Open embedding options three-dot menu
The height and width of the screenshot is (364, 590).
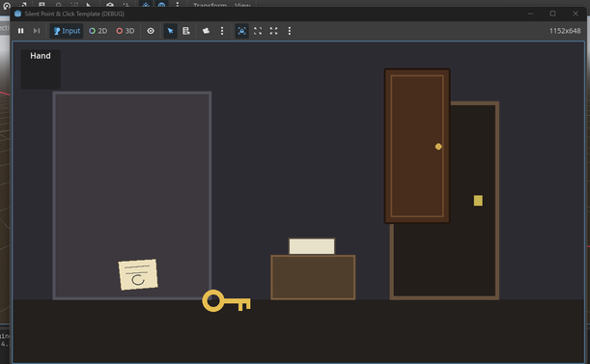tap(290, 31)
